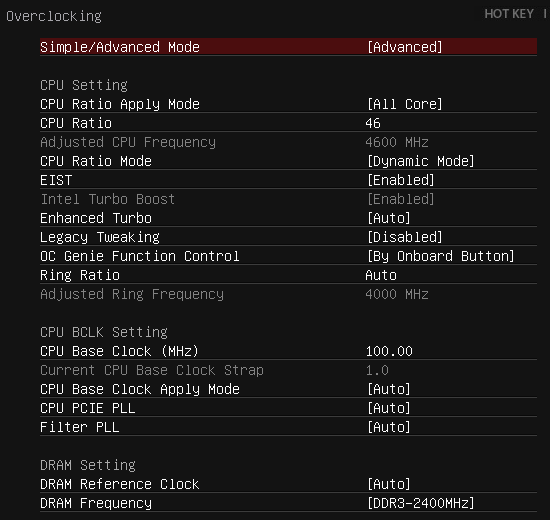Click the Adjusted CPU Frequency 4600 MHz readout

(x=397, y=142)
